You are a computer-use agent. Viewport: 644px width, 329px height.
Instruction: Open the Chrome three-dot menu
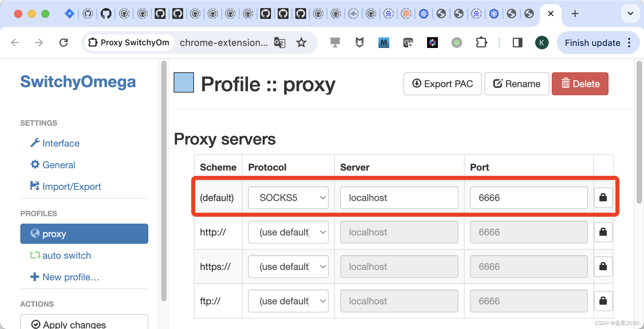(x=629, y=43)
